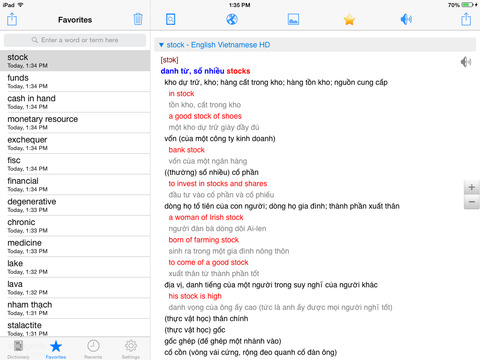Switch to the Recents tab

[93, 349]
